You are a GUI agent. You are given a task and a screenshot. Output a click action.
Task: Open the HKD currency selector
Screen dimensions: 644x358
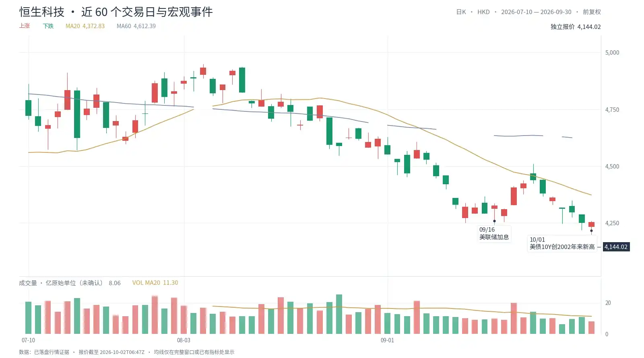[x=483, y=12]
